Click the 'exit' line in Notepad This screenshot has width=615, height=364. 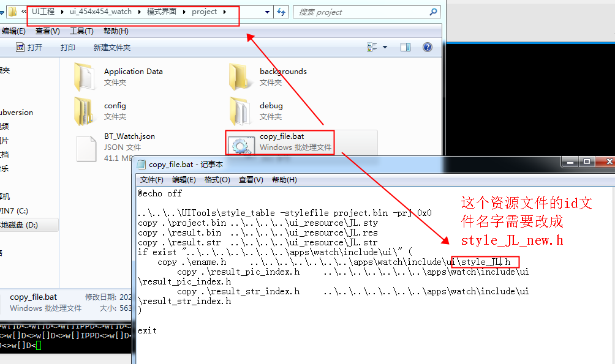(147, 331)
